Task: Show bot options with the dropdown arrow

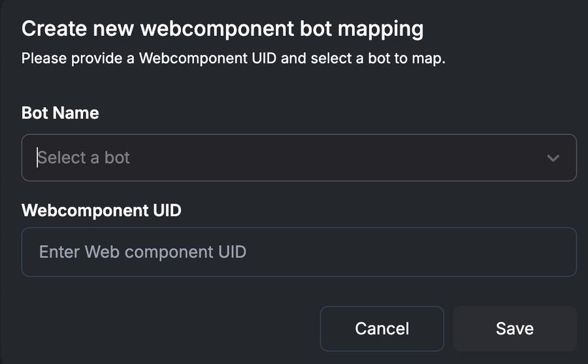Action: [553, 158]
